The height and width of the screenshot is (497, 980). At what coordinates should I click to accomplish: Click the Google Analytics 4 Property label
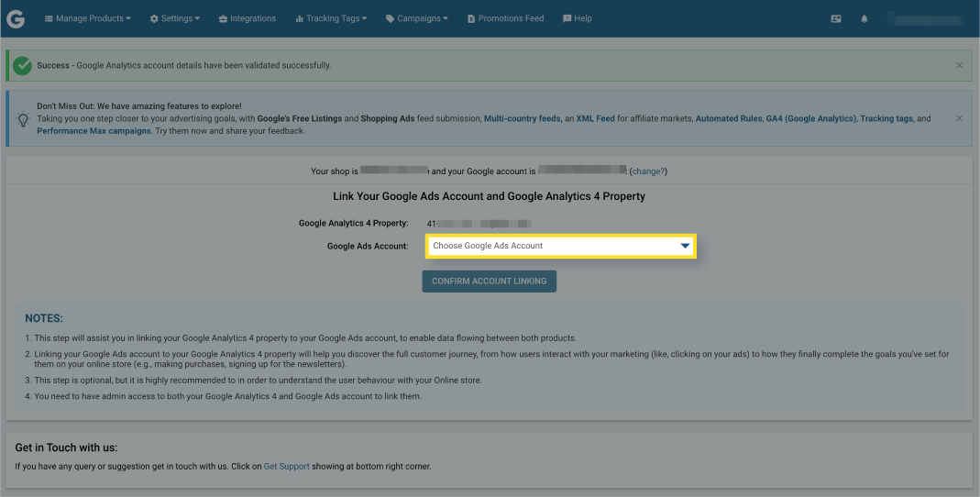[353, 223]
